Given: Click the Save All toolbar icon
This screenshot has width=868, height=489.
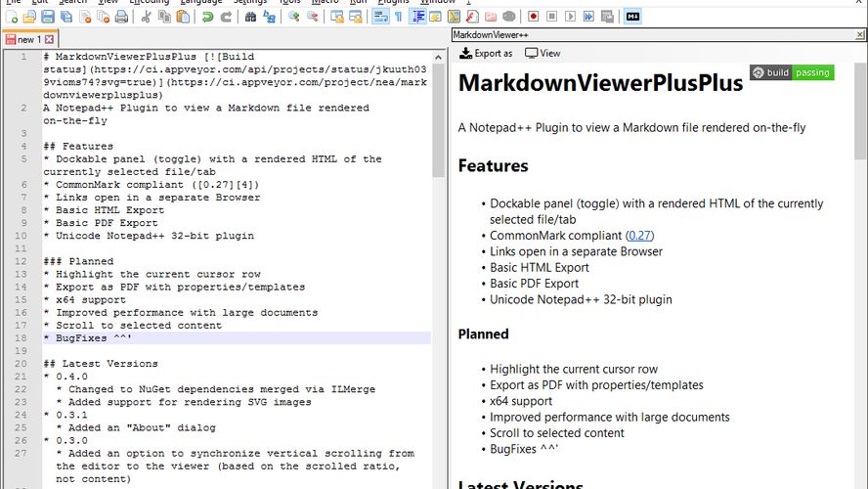Looking at the screenshot, I should (66, 17).
